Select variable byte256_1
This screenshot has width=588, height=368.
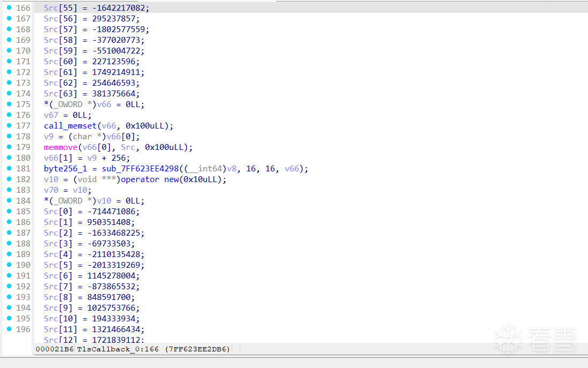(x=65, y=169)
